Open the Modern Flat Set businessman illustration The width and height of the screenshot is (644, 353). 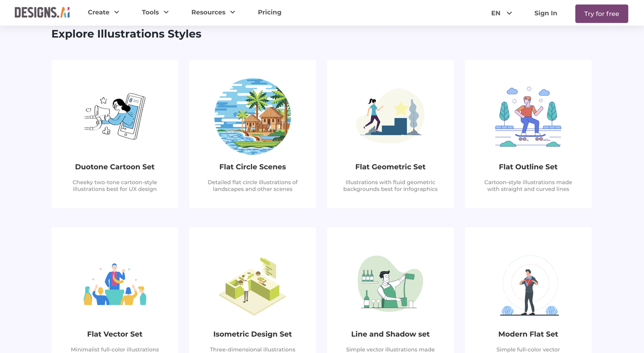[528, 286]
